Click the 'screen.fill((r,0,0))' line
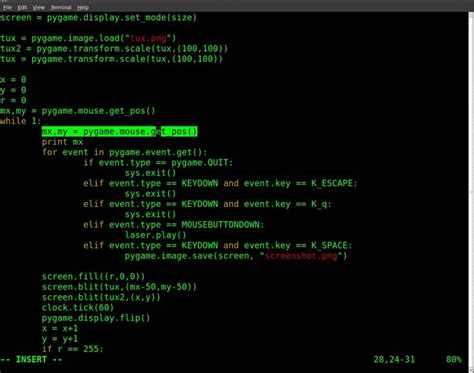 tap(93, 277)
